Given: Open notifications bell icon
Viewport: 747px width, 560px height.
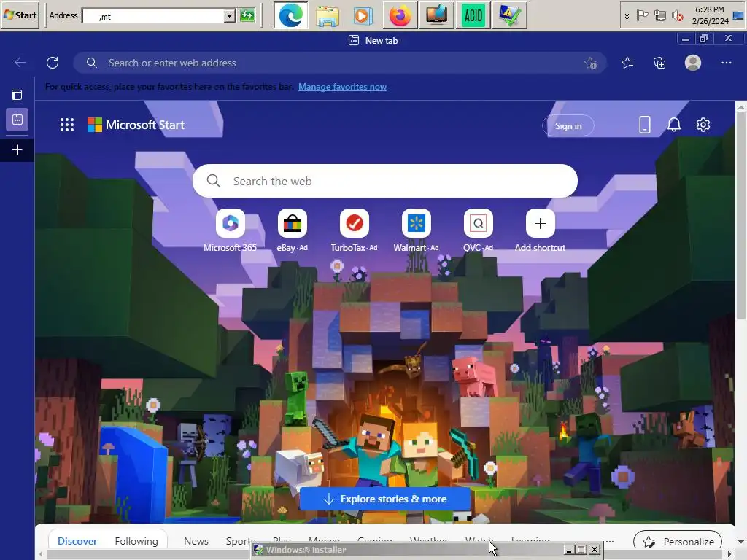Looking at the screenshot, I should 673,125.
